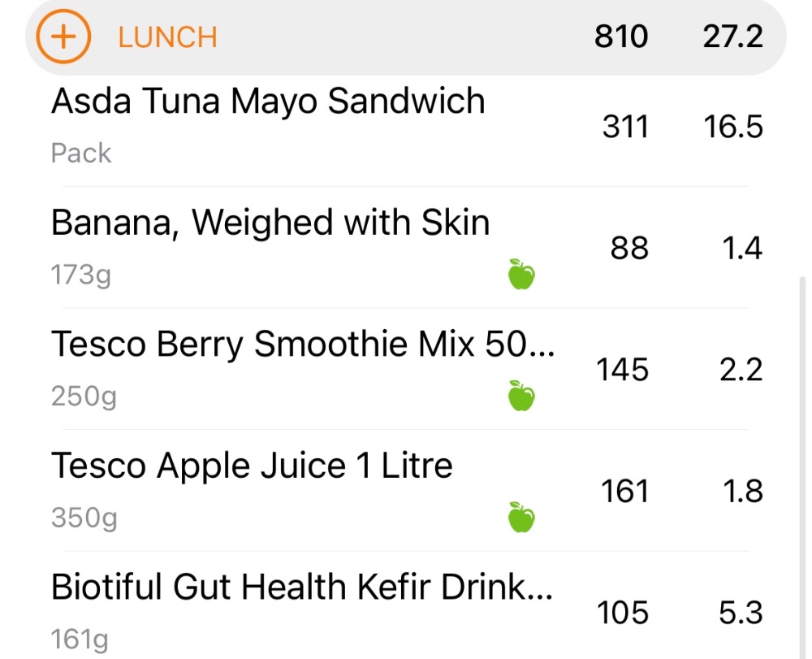This screenshot has height=659, width=812.
Task: Select Banana, Weighed with Skin entry
Action: click(406, 248)
